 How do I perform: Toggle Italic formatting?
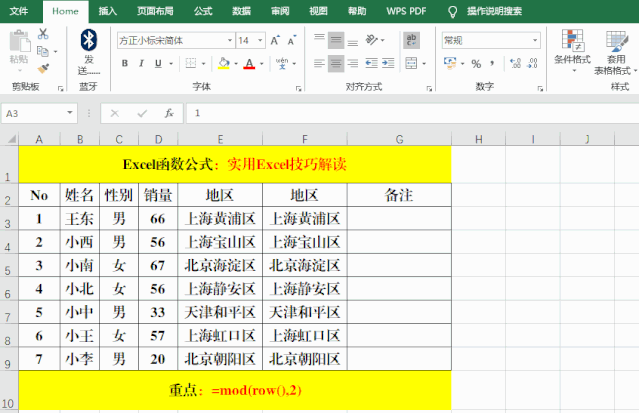pyautogui.click(x=141, y=63)
